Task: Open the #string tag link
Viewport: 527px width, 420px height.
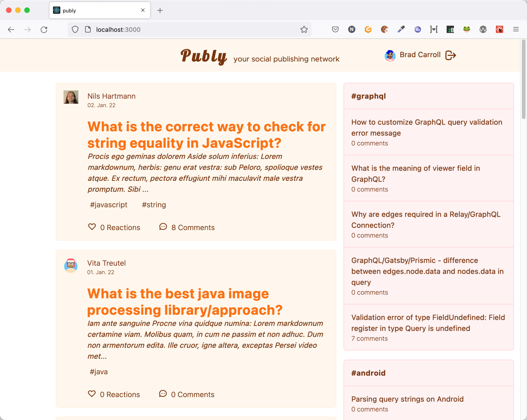Action: coord(154,205)
